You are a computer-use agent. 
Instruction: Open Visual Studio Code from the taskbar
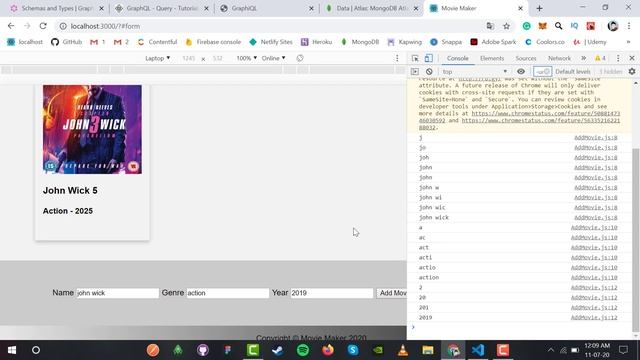[478, 350]
